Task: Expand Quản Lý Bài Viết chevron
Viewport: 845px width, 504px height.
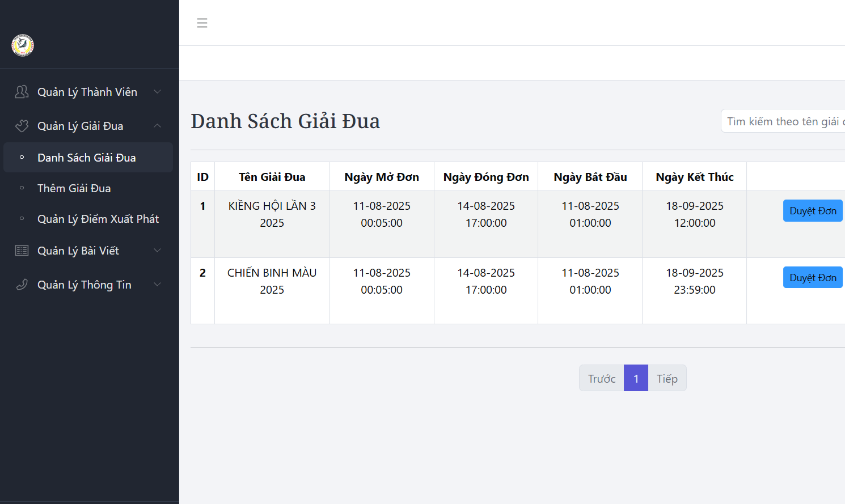Action: (x=158, y=251)
